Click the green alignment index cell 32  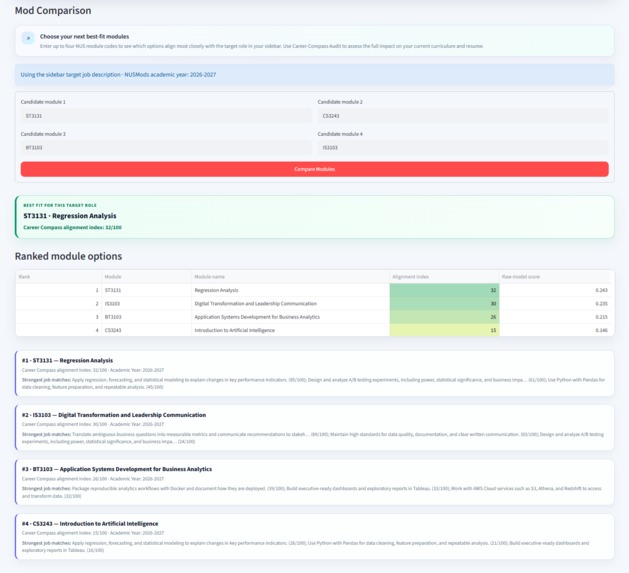[444, 290]
